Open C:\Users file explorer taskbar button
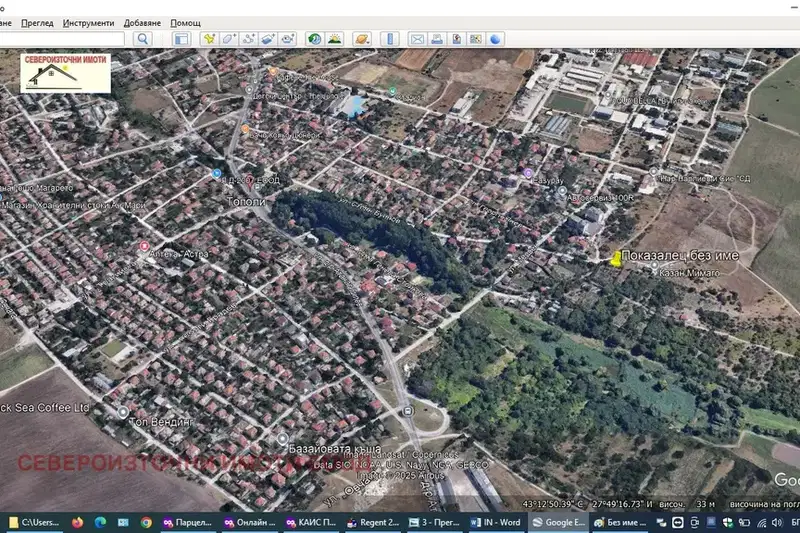 pos(34,522)
